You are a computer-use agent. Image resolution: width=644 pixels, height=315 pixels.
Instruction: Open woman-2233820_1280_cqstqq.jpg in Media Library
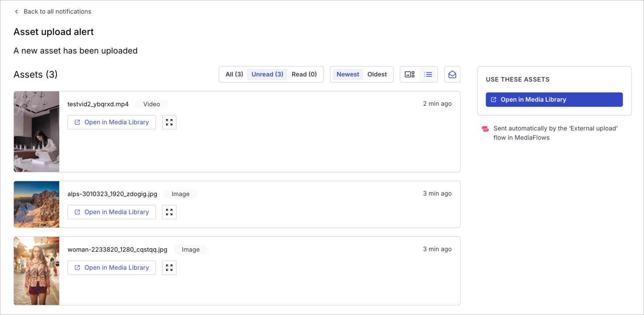pyautogui.click(x=111, y=268)
